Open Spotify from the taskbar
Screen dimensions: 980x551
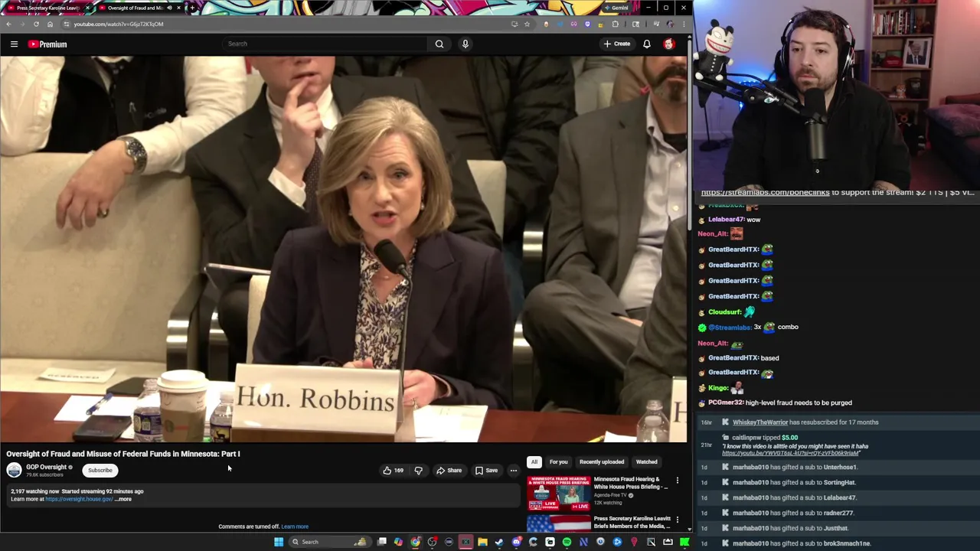click(567, 542)
